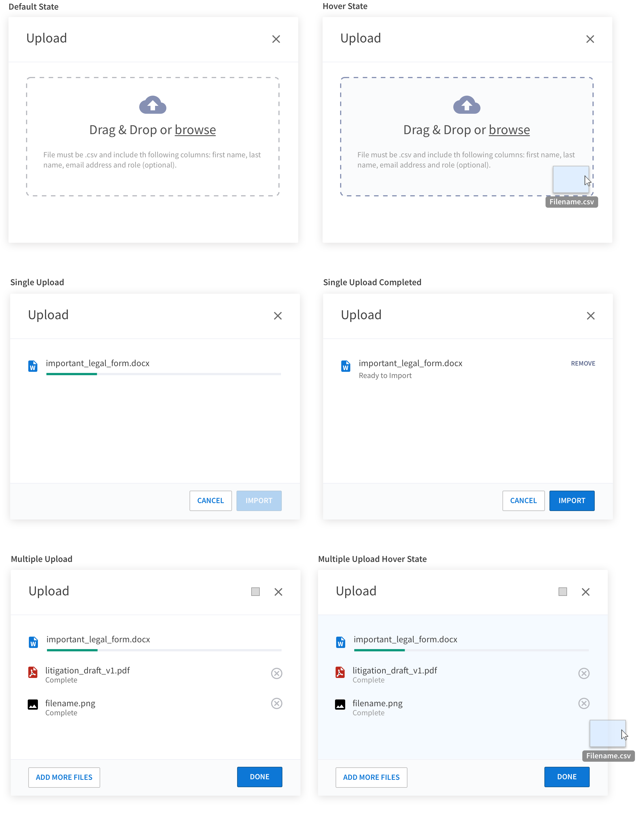Click dragged Filename.csv thumbnail in Hover State
This screenshot has height=820, width=644.
(570, 180)
